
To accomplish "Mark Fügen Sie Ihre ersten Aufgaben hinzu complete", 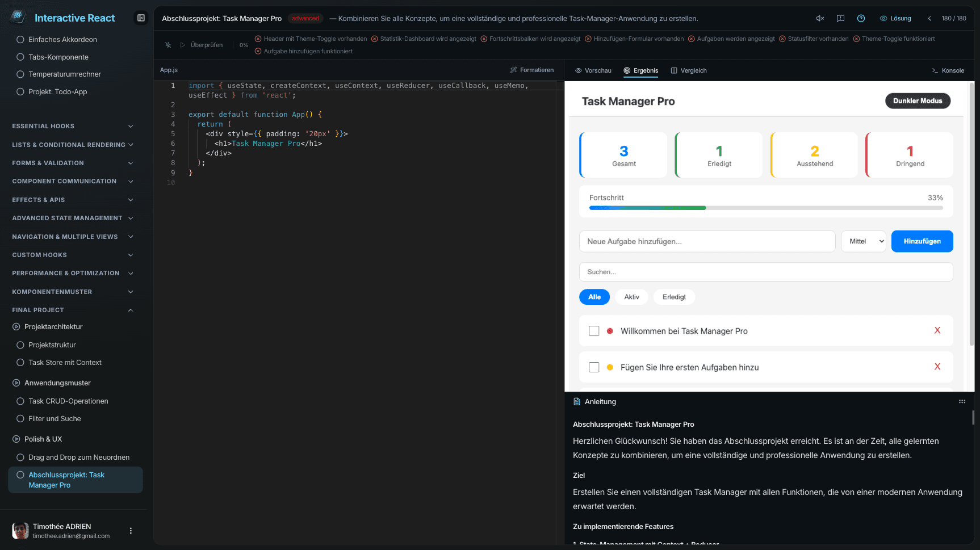I will [x=594, y=367].
